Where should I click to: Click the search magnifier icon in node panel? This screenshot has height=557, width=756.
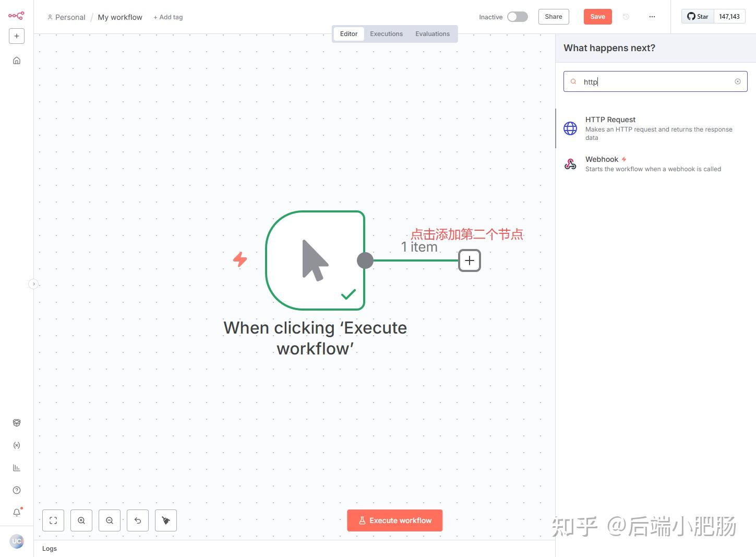click(573, 81)
